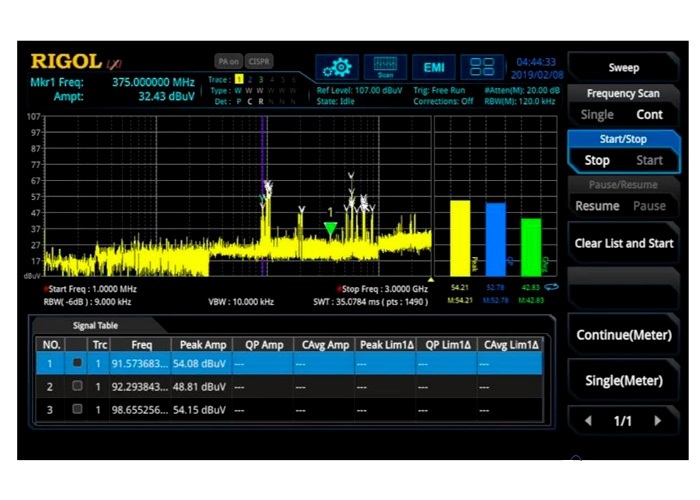This screenshot has height=500, width=700.
Task: Tick the checkbox for signal row 3
Action: (x=76, y=409)
